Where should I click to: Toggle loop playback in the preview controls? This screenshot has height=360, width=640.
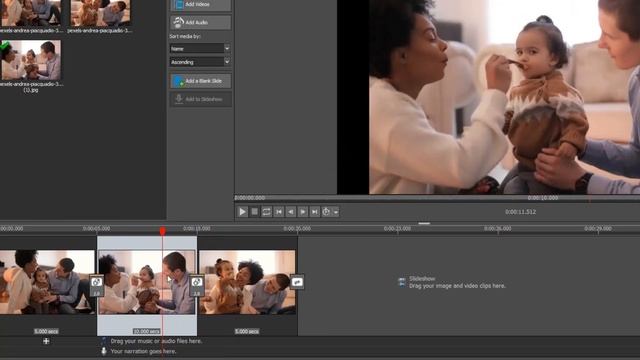pos(266,212)
